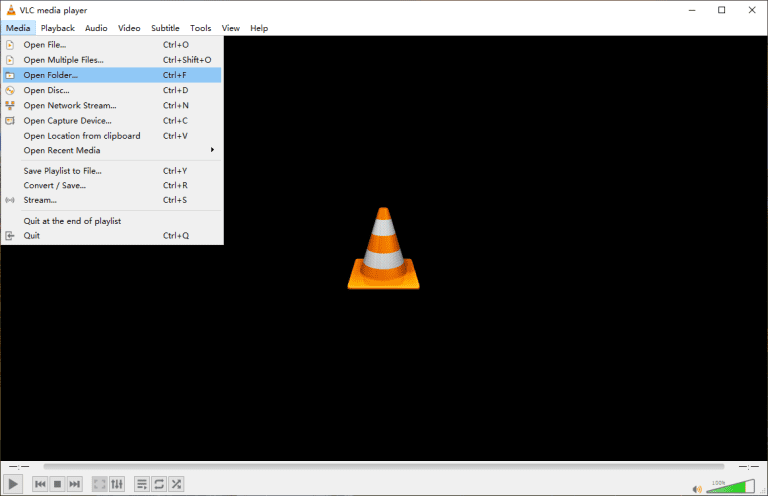Select Open Folder menu entry
The height and width of the screenshot is (496, 768).
[x=50, y=75]
